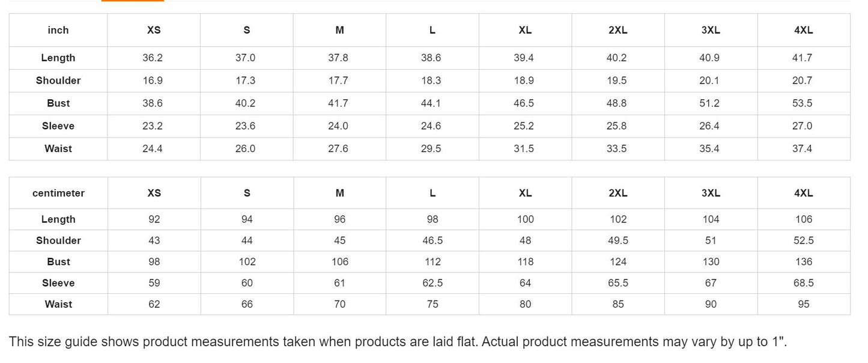Click Length value 100 for XL
This screenshot has width=868, height=363.
pos(525,219)
